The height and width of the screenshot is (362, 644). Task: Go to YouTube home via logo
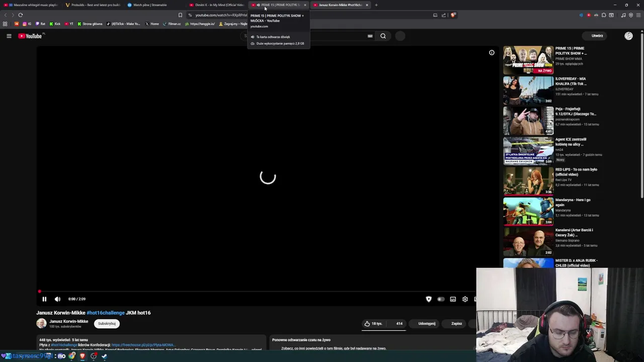[31, 36]
